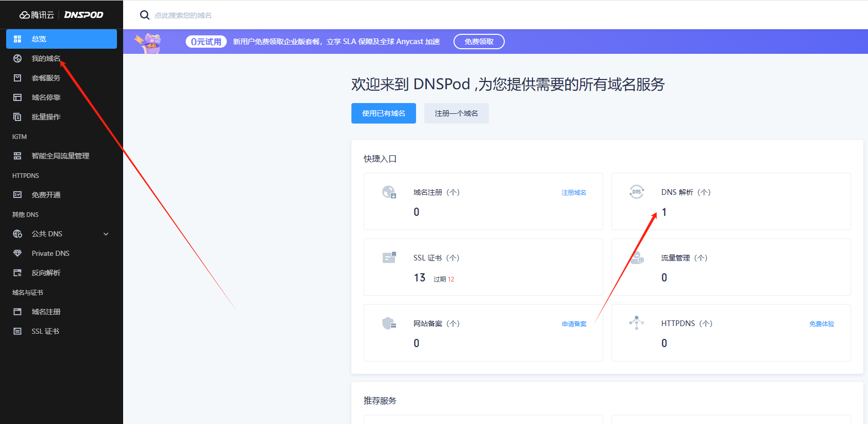Click the 快捷入口 section heading
868x424 pixels.
coord(380,159)
